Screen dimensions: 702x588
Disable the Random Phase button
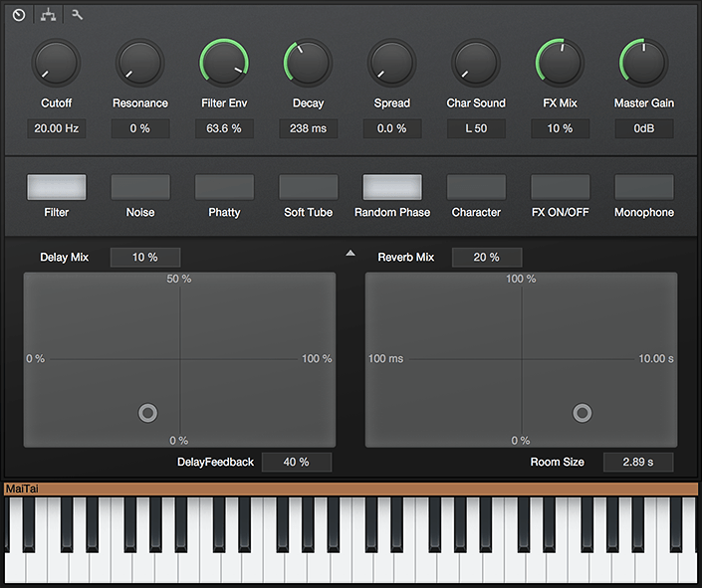click(x=392, y=187)
